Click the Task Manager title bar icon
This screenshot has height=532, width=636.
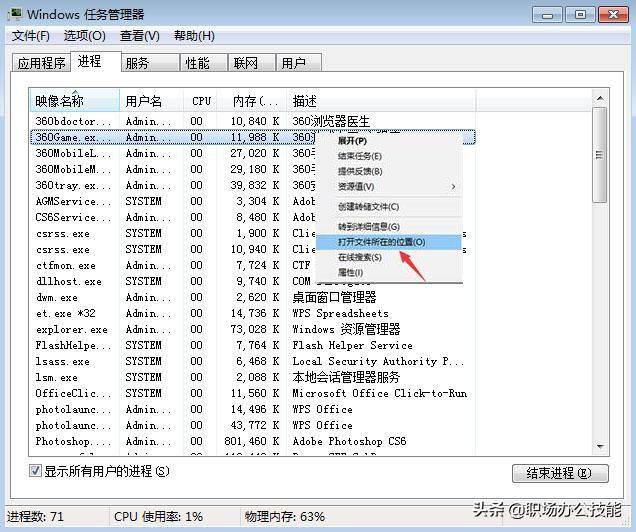click(15, 14)
